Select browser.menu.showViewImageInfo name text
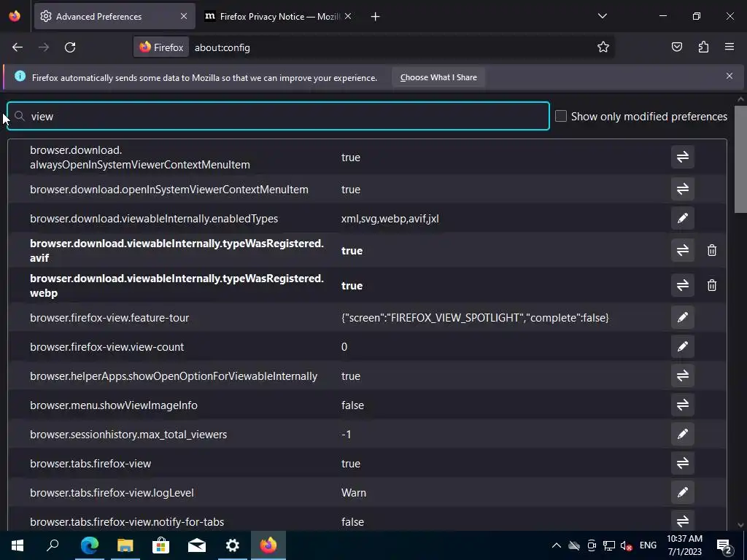The image size is (747, 560). [113, 405]
